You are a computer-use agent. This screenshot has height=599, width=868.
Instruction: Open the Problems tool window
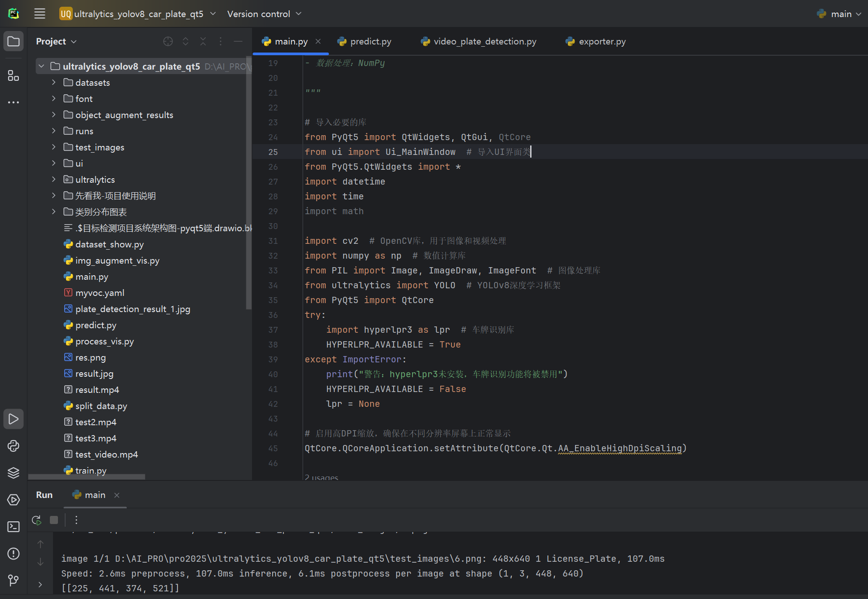point(13,554)
